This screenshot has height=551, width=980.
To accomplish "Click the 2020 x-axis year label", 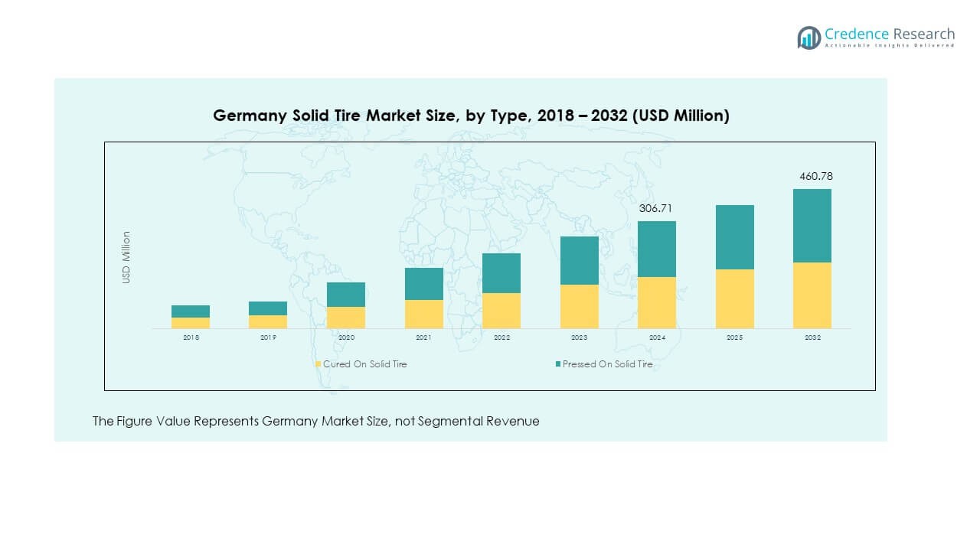I will 346,337.
